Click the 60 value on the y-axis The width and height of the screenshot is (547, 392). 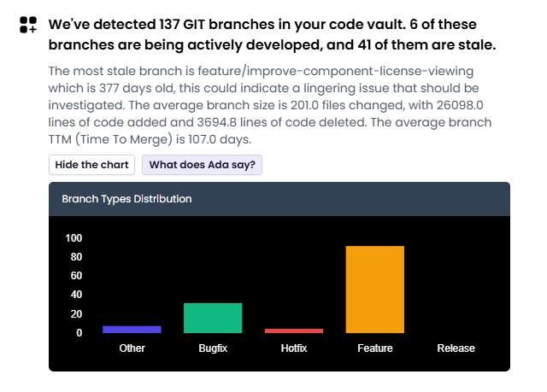pyautogui.click(x=76, y=276)
